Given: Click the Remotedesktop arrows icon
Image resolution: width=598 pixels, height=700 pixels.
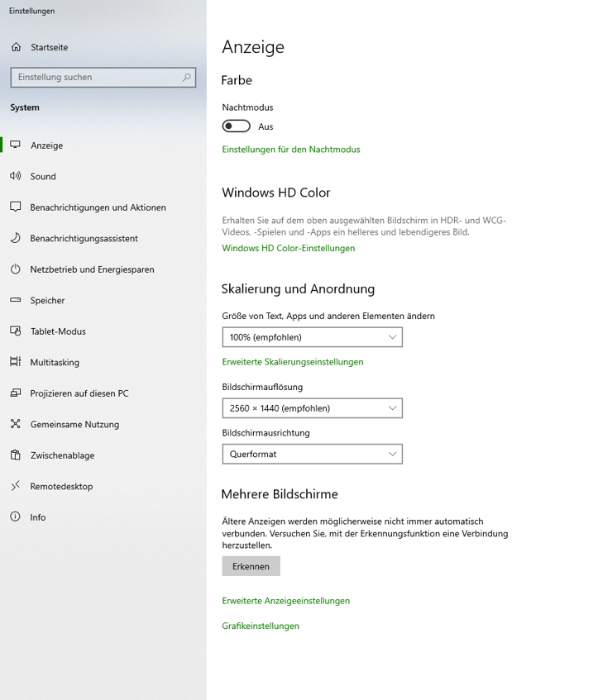Looking at the screenshot, I should pyautogui.click(x=16, y=486).
